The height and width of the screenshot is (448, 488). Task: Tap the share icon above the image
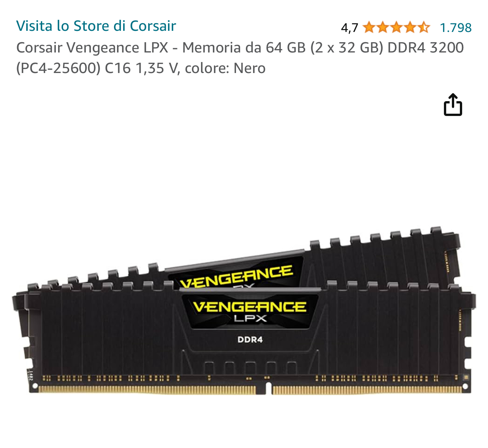point(453,105)
